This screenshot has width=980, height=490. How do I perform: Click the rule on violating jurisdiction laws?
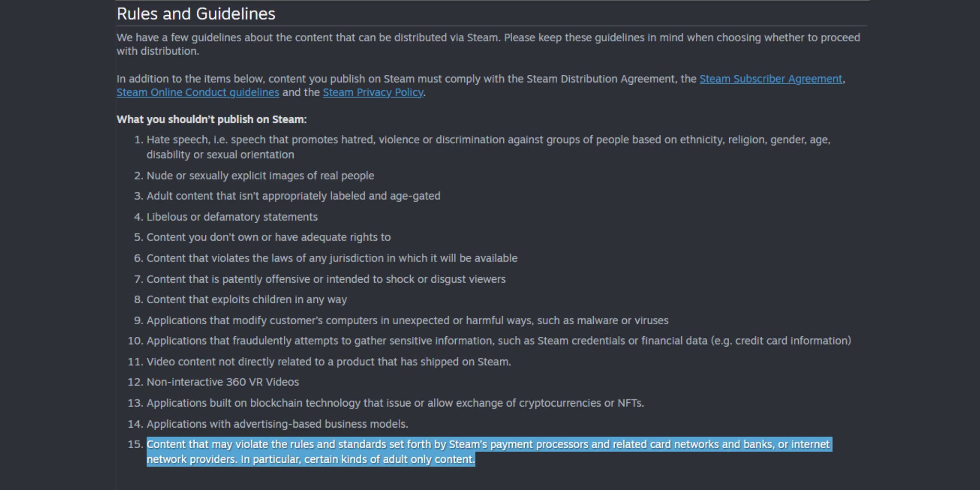coord(332,258)
